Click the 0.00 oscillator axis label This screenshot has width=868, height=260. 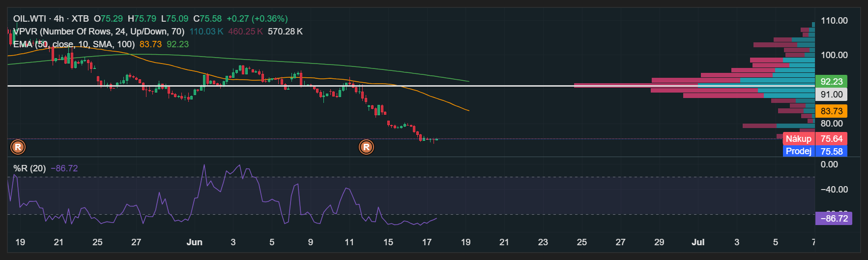click(x=829, y=164)
